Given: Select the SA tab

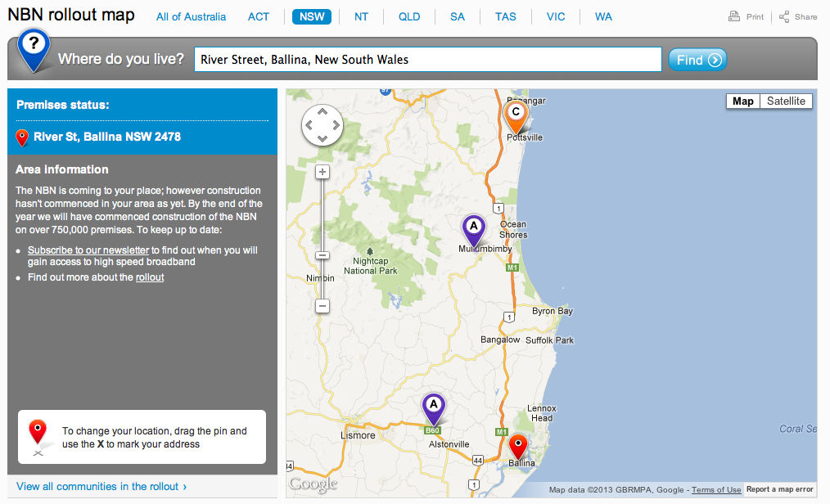Looking at the screenshot, I should [458, 17].
